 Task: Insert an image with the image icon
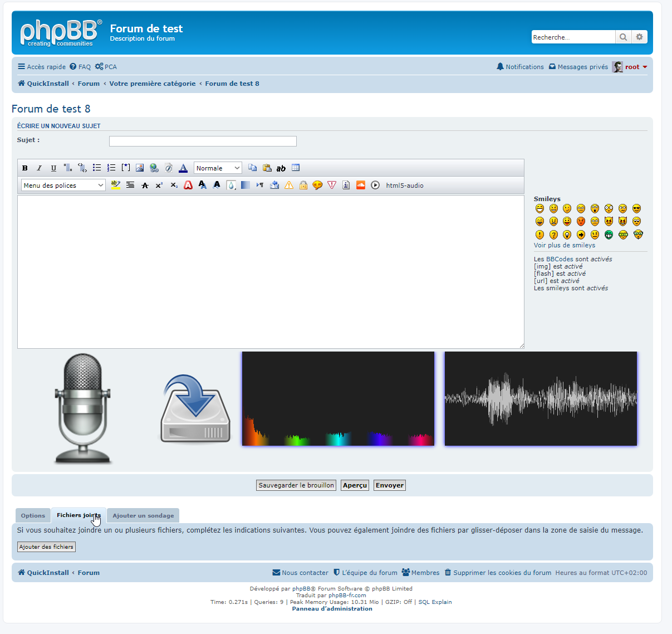140,168
